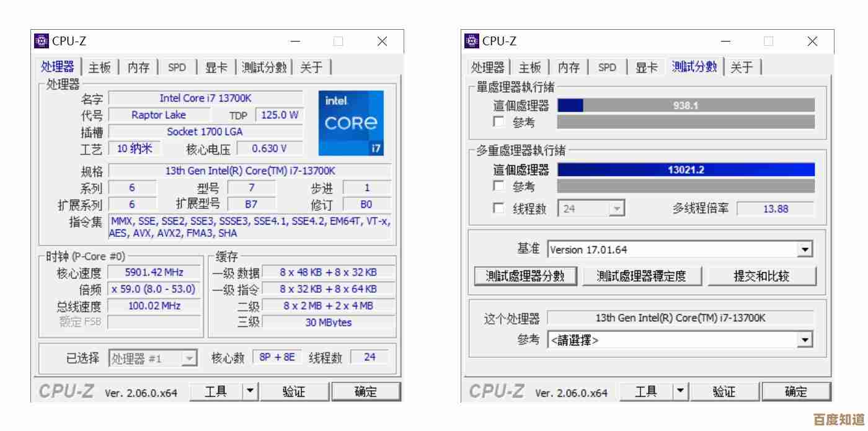Viewport: 868px width, 431px height.
Task: Click the multi-thread 13021.2 score bar
Action: coord(686,170)
